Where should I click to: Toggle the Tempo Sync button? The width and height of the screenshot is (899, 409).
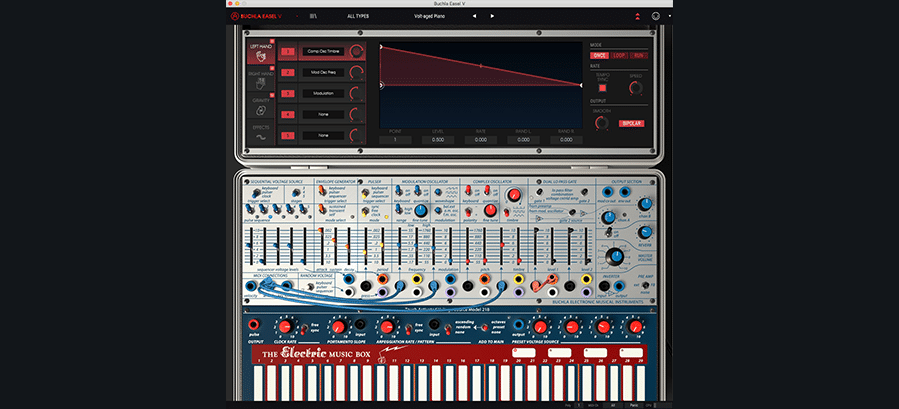click(x=602, y=88)
